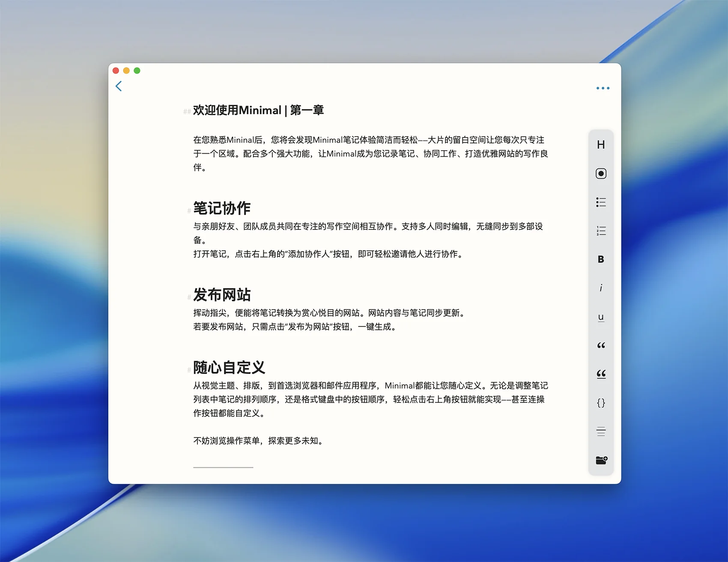Insert a block quote (plain quotation icon)
728x562 pixels.
(x=601, y=345)
